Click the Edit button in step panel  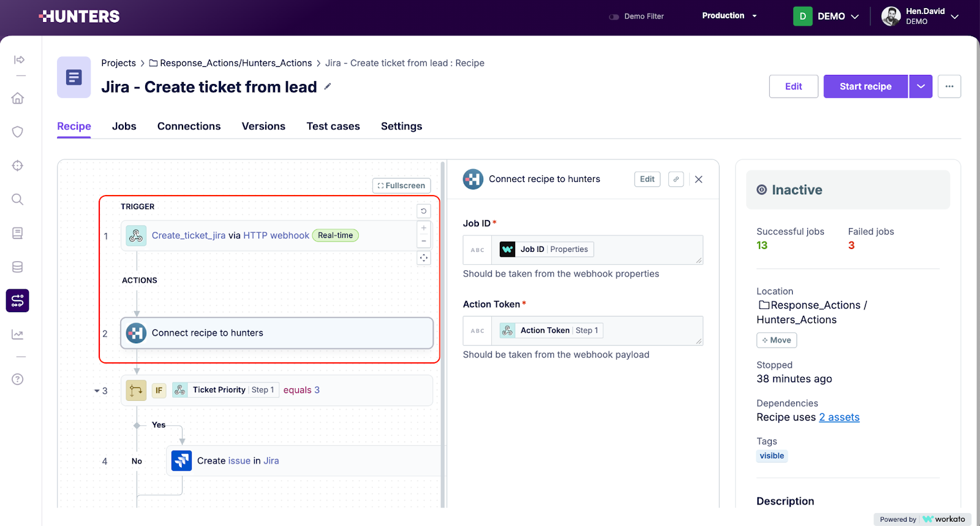pos(647,179)
